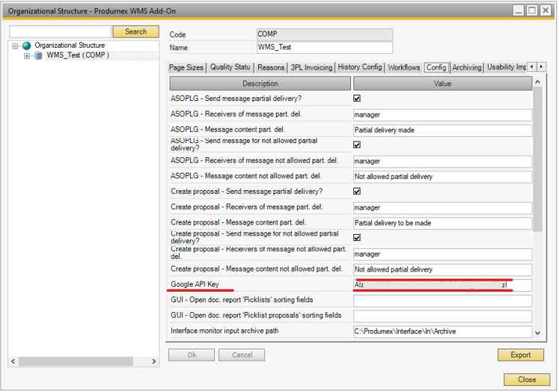
Task: Edit Create proposal Receivers not allowed part. del.
Action: click(442, 254)
